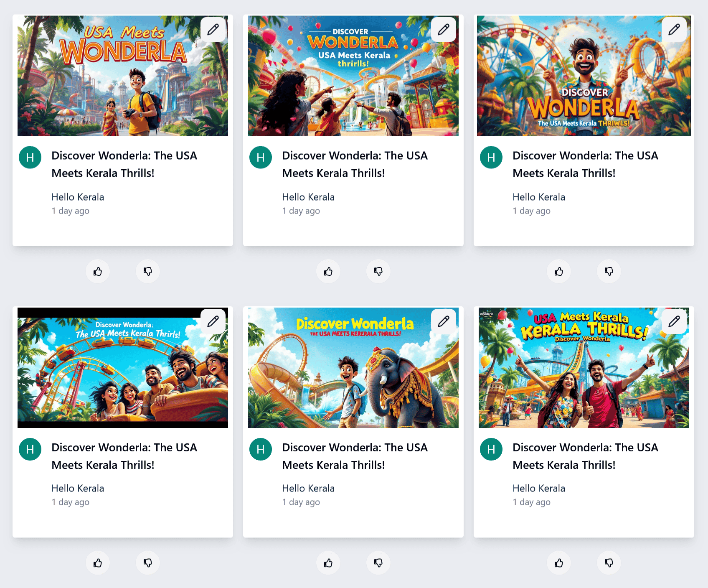This screenshot has height=588, width=708.
Task: Click title text of bearded man 'THRIWLS' card
Action: pos(586,164)
